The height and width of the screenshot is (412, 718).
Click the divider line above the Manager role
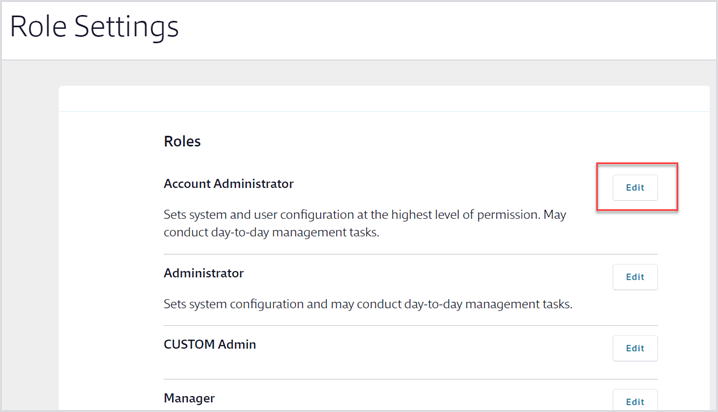tap(410, 379)
